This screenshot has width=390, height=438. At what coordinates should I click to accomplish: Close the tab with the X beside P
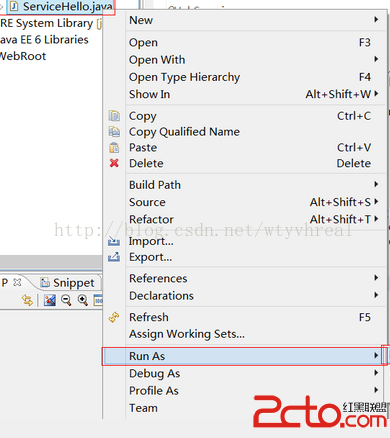tap(17, 283)
